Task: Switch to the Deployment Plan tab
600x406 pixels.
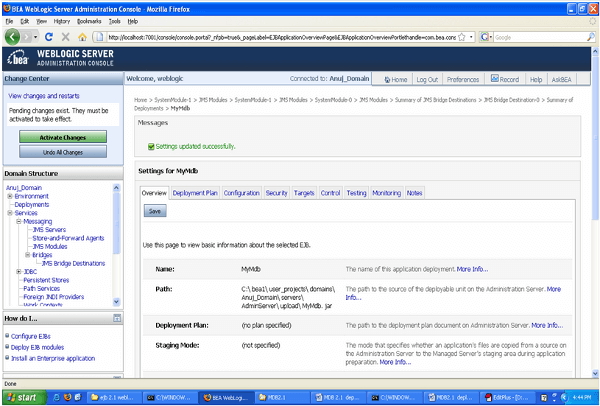Action: 195,193
